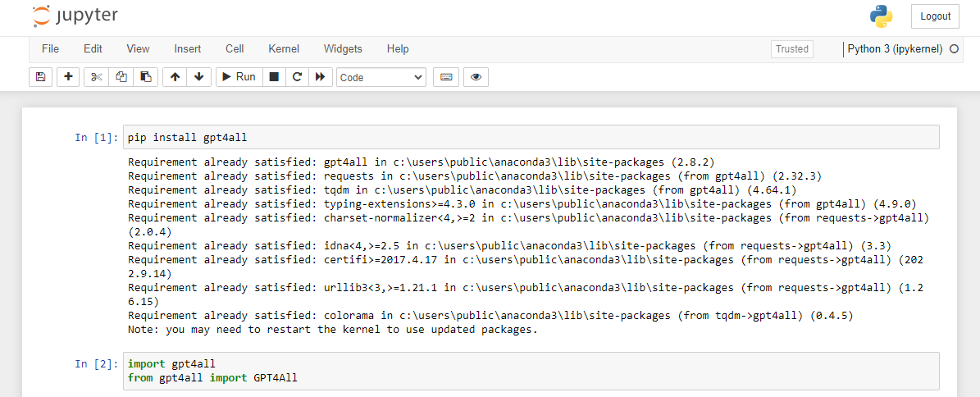This screenshot has width=980, height=397.
Task: Move selected cell down arrow
Action: point(198,77)
